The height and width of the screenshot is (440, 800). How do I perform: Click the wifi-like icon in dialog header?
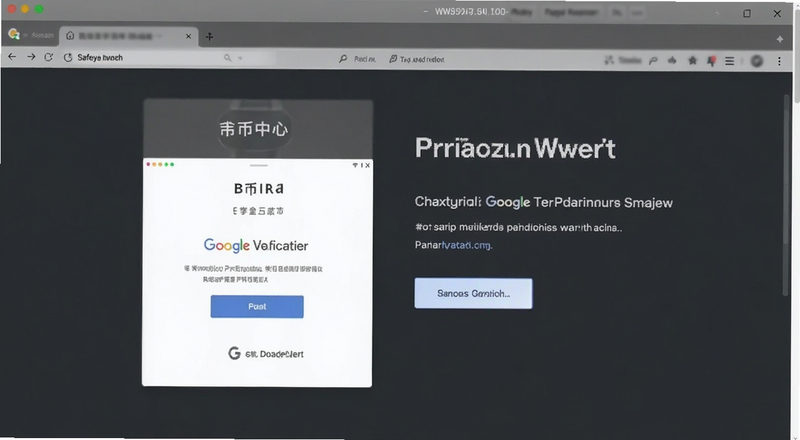point(355,165)
